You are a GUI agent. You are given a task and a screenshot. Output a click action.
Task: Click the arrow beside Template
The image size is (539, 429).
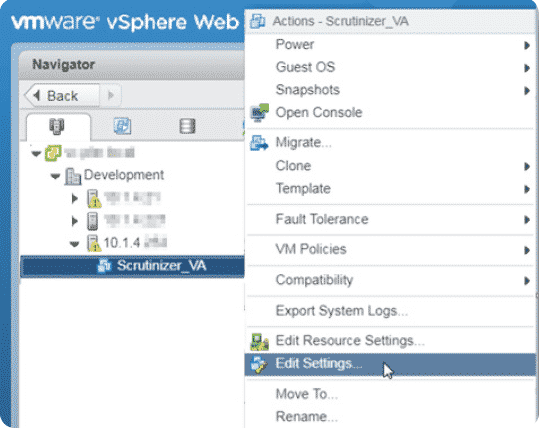pos(527,189)
